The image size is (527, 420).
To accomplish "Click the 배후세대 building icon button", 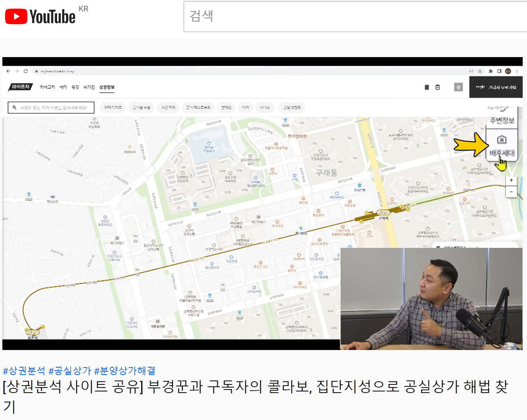I will point(502,145).
